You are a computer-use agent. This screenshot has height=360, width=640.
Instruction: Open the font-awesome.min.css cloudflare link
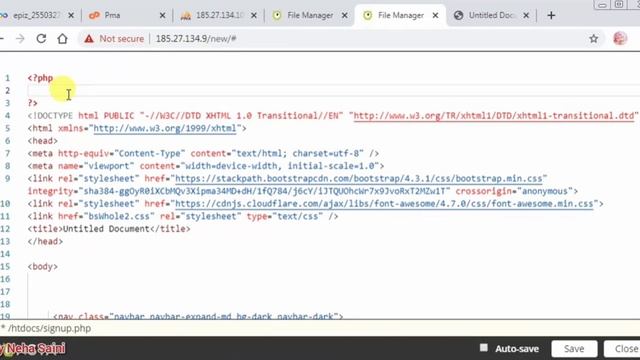click(x=384, y=204)
